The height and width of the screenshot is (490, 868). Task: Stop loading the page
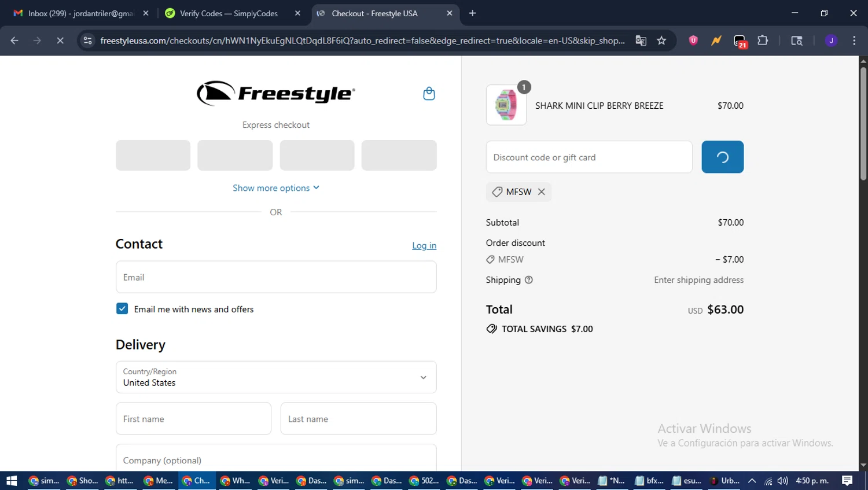[60, 40]
